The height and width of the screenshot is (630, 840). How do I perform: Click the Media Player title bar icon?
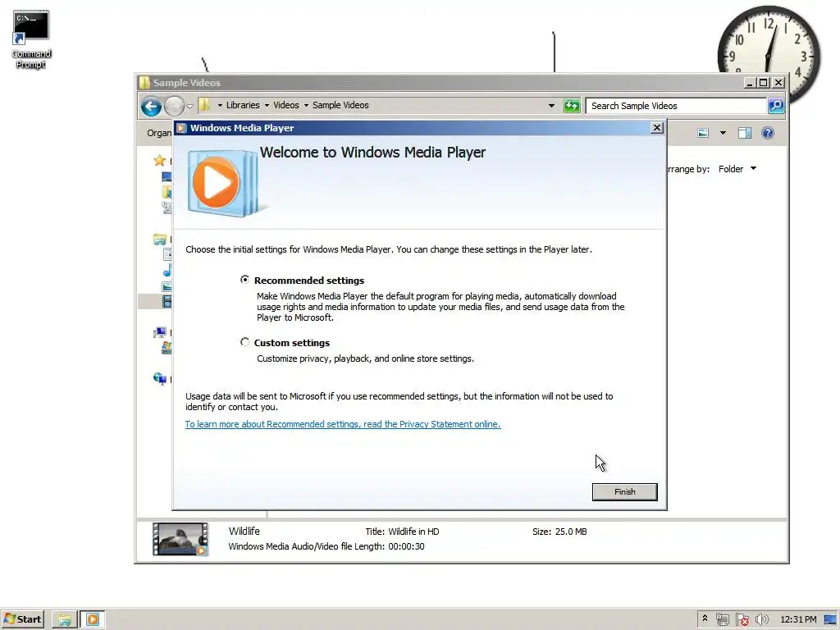pos(181,128)
